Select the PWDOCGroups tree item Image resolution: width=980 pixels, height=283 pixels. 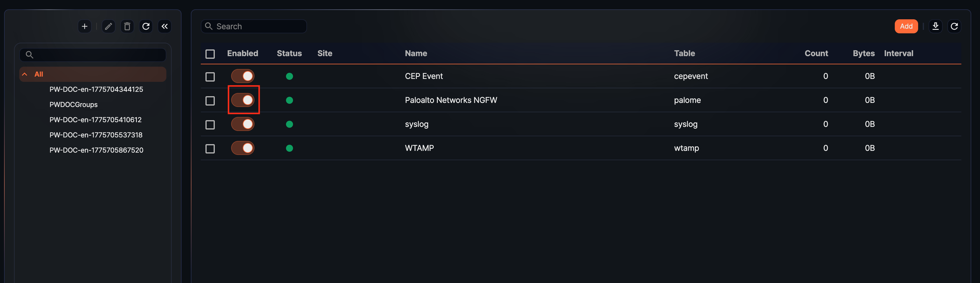pos(74,104)
